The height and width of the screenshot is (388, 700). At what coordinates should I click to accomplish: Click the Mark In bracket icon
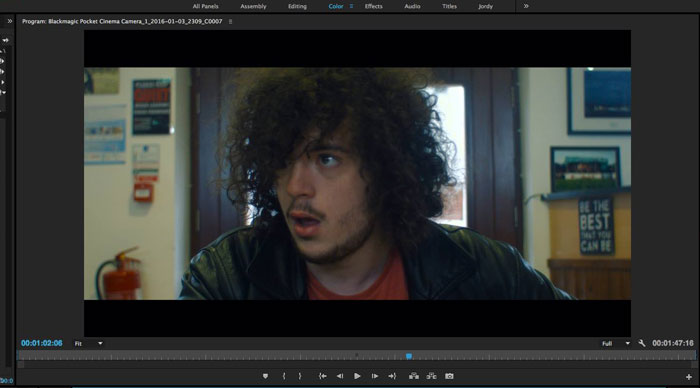click(284, 376)
